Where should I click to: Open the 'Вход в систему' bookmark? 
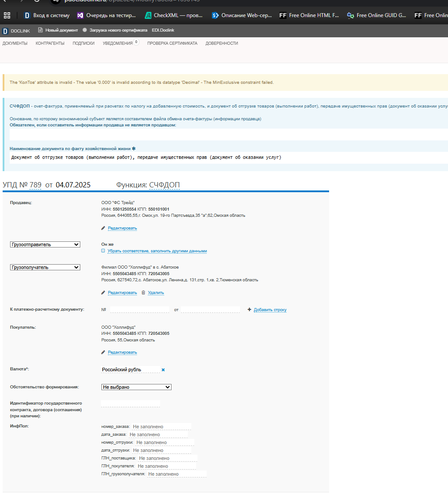pos(47,15)
